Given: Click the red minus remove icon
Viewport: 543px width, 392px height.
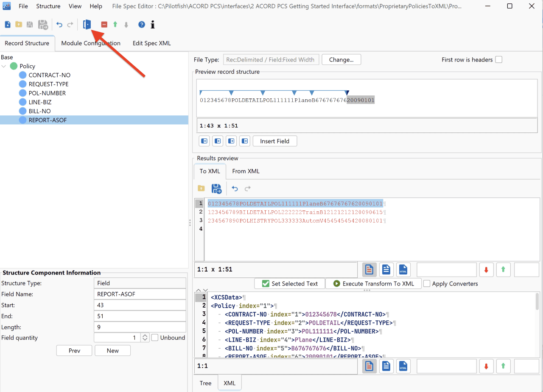Looking at the screenshot, I should 104,25.
